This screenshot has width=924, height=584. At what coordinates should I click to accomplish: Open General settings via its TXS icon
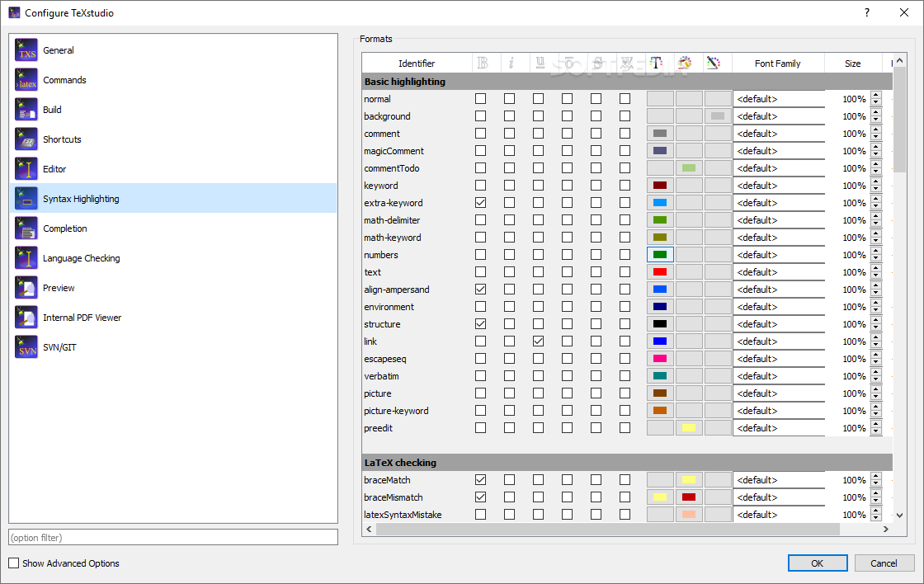coord(26,50)
